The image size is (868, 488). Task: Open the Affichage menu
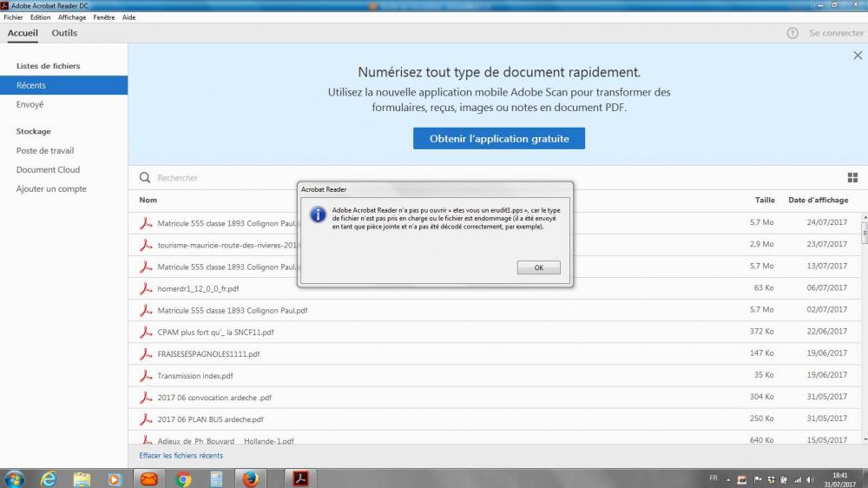pos(72,17)
